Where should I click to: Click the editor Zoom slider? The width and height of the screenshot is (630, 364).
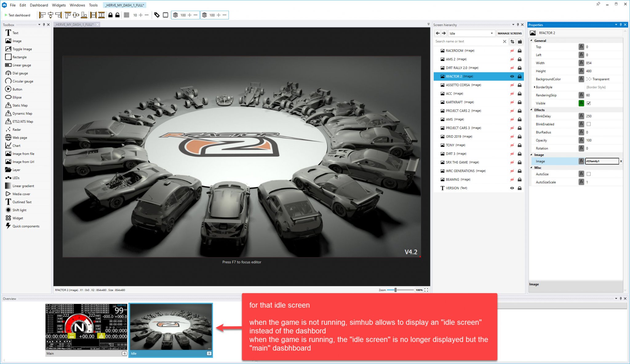coord(400,290)
